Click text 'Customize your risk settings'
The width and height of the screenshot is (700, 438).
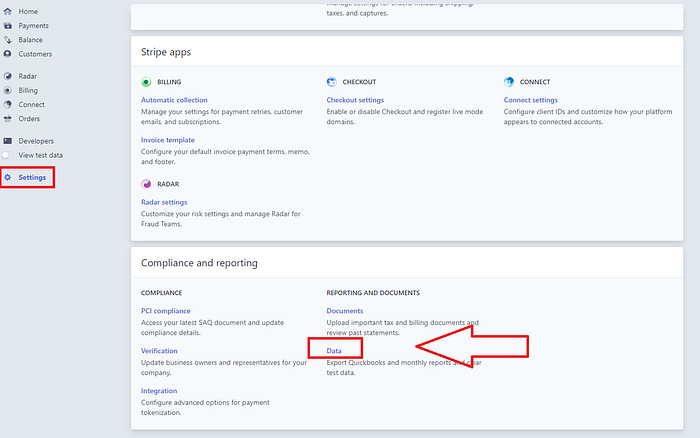point(185,214)
